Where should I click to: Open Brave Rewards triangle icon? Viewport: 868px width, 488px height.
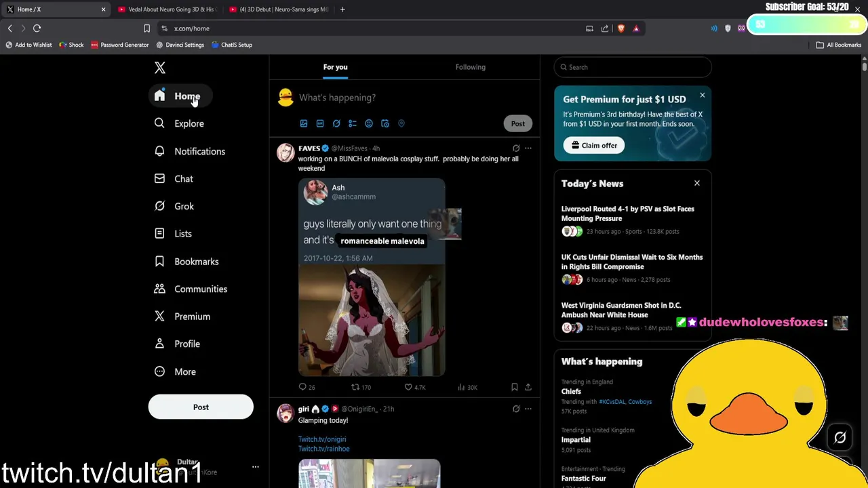point(636,28)
